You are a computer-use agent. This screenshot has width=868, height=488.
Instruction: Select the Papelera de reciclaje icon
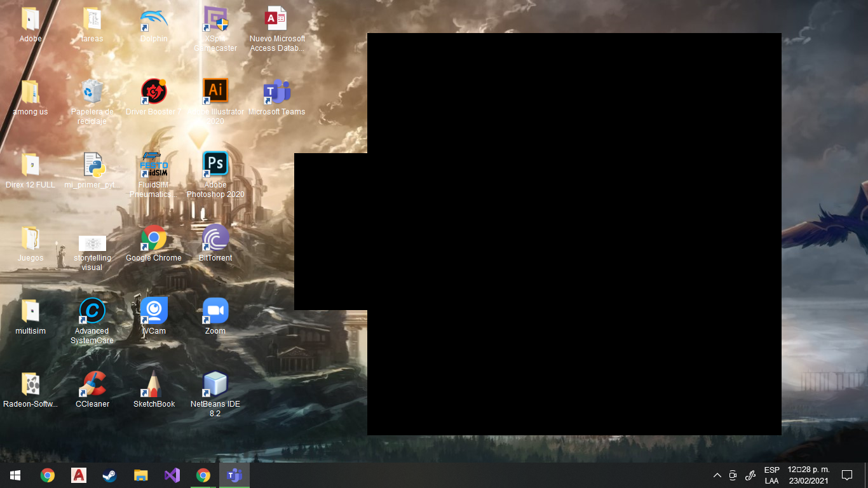92,103
